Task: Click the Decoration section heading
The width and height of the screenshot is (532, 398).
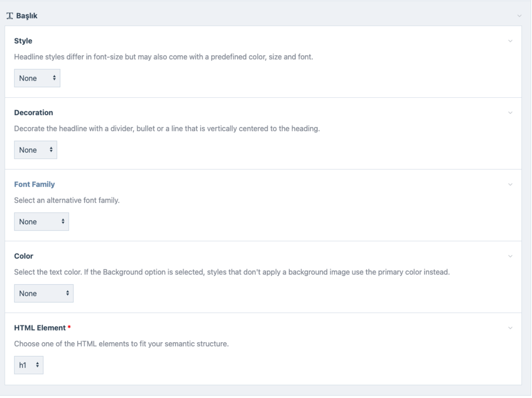Action: pyautogui.click(x=34, y=113)
